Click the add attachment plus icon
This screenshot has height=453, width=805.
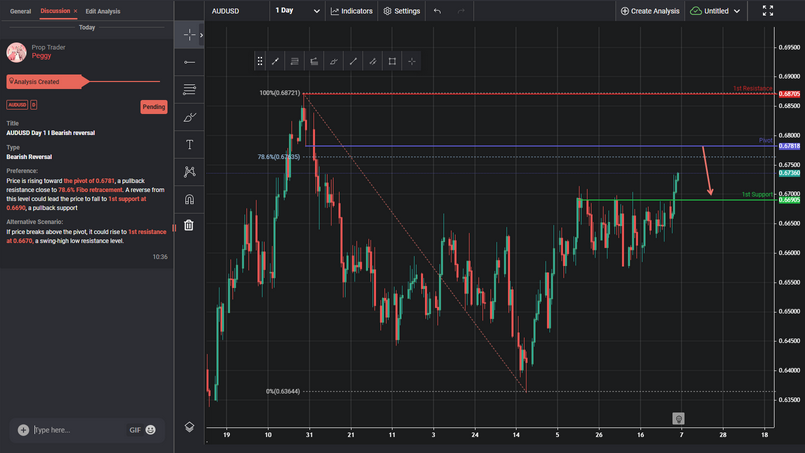pyautogui.click(x=23, y=430)
